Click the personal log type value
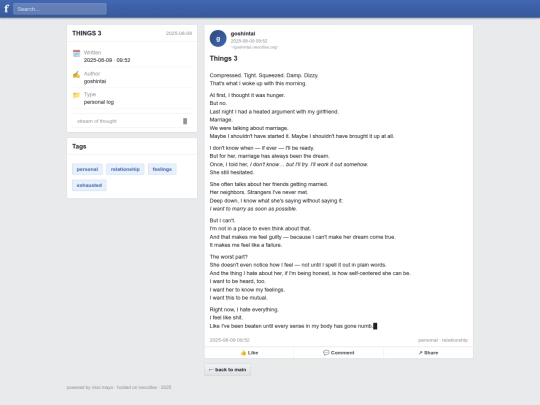The image size is (540, 405). [x=99, y=102]
